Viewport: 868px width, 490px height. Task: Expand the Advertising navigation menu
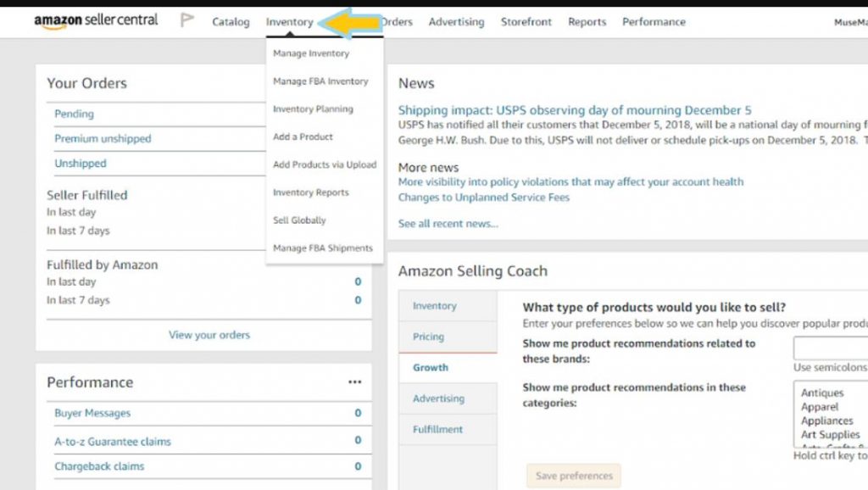(456, 22)
